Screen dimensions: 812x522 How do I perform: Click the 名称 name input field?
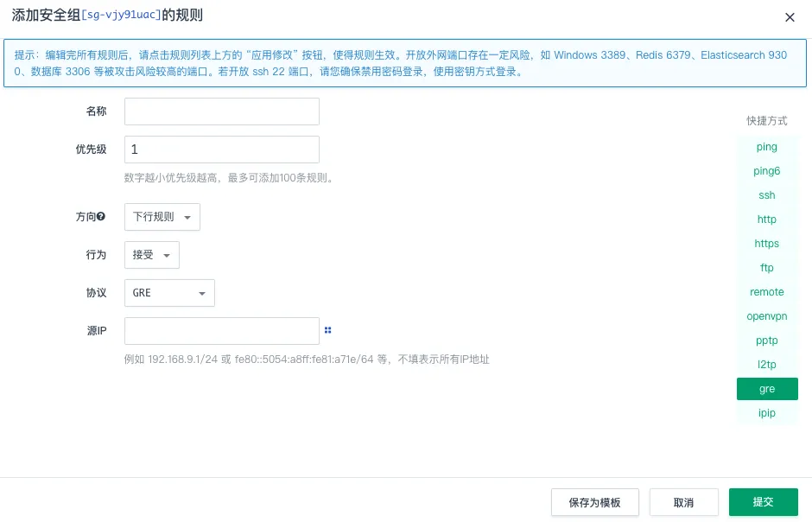coord(221,111)
